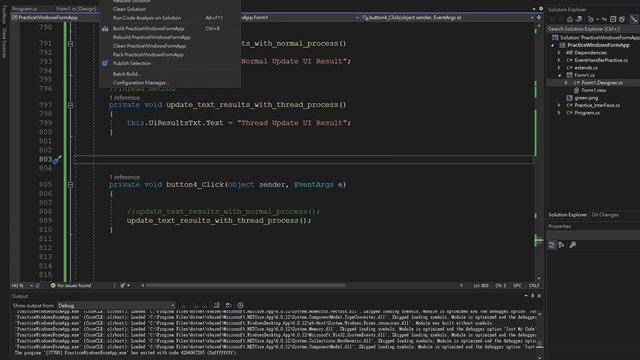Click Home icon in Solution Explorer toolbar
This screenshot has height=360, width=640.
click(x=570, y=19)
